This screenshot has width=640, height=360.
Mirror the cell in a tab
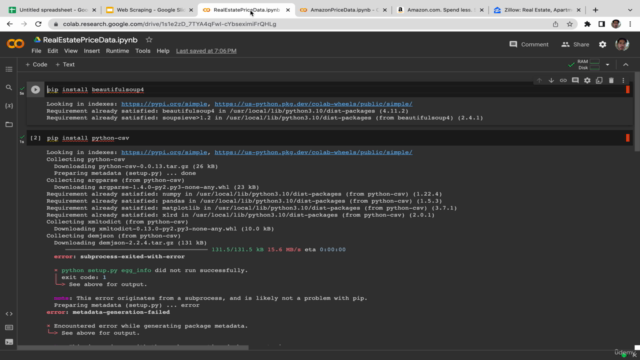[x=599, y=80]
